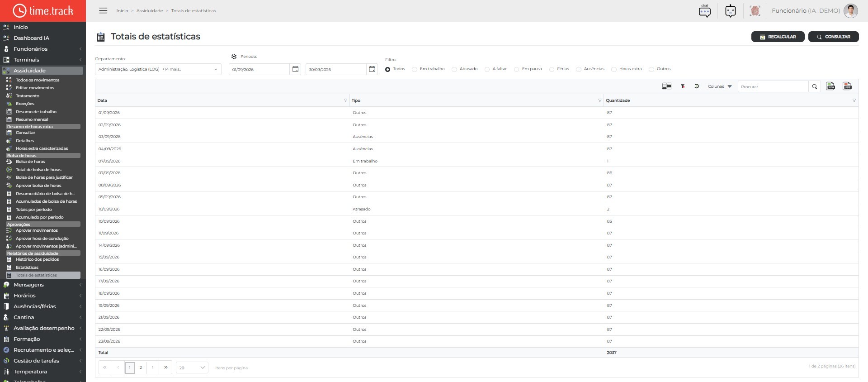This screenshot has height=382, width=868.
Task: Select the Atrasado filter option
Action: (x=454, y=69)
